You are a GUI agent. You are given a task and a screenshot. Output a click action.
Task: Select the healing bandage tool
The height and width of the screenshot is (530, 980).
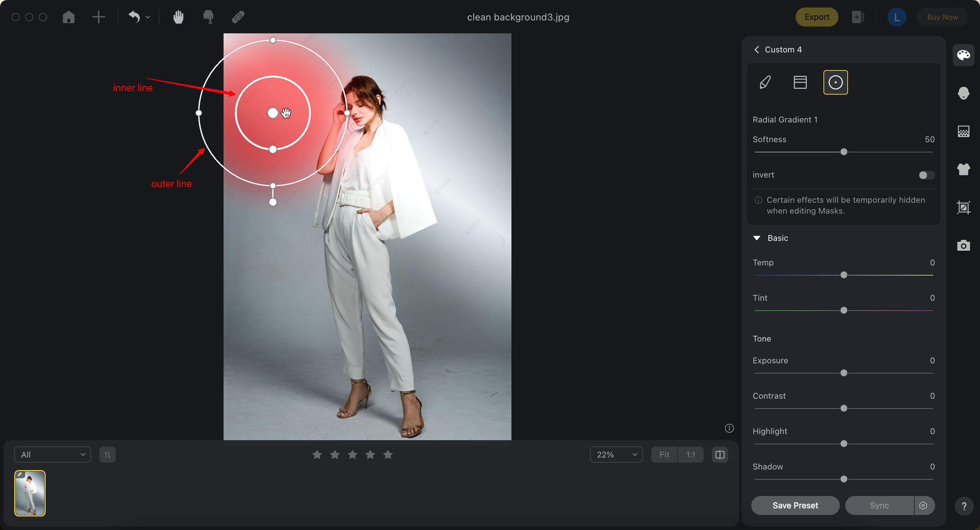(x=238, y=17)
